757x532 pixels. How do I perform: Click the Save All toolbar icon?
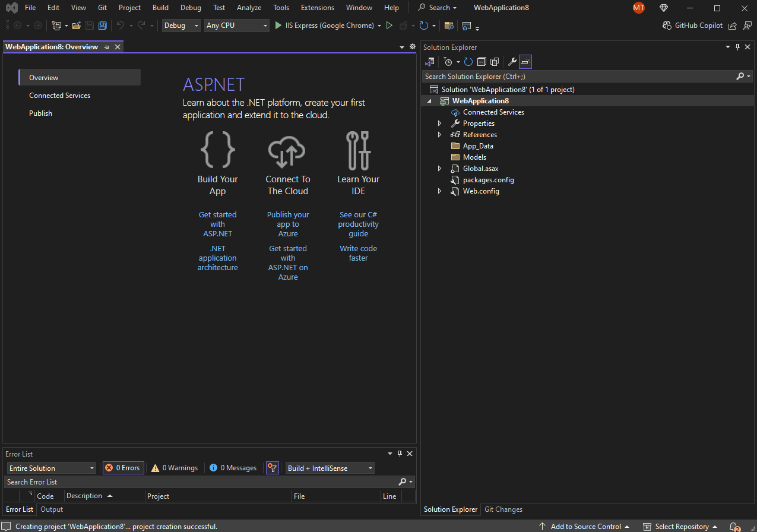click(x=103, y=26)
